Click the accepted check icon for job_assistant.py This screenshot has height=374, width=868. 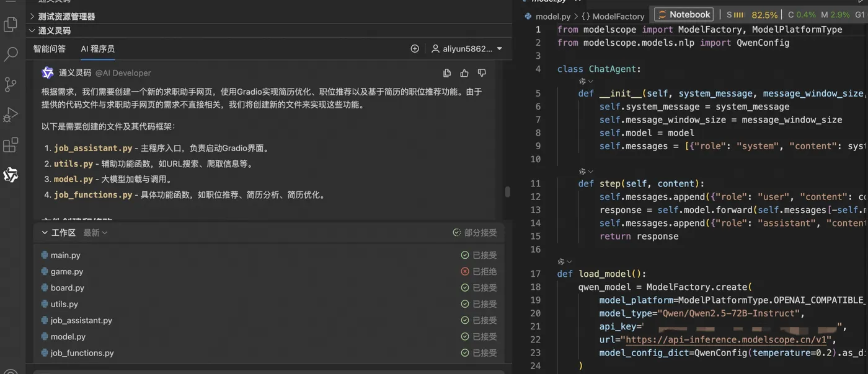tap(465, 320)
